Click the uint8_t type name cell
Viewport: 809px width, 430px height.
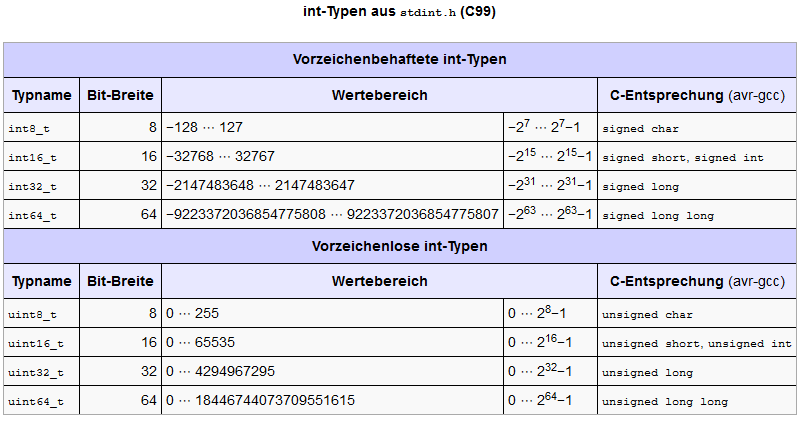pyautogui.click(x=41, y=313)
